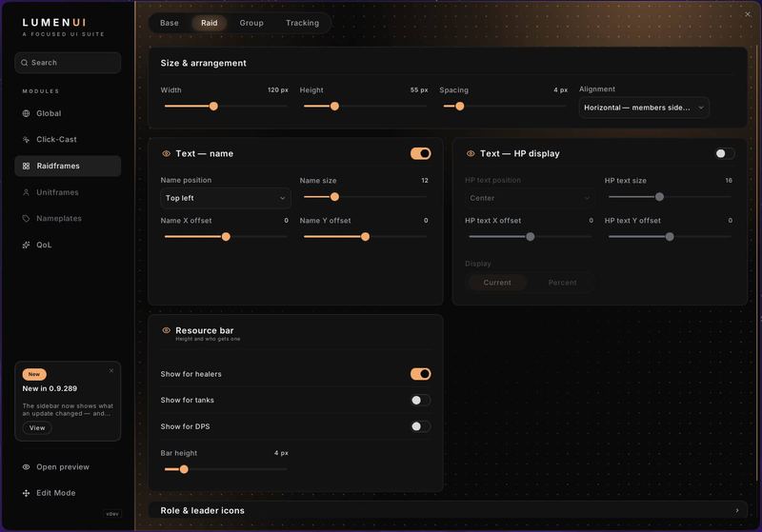This screenshot has height=532, width=762.
Task: Turn off Show for healers
Action: (x=420, y=374)
